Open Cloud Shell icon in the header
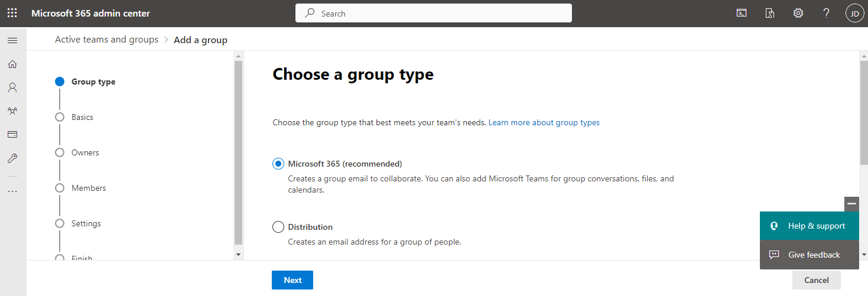Image resolution: width=868 pixels, height=296 pixels. pos(742,13)
